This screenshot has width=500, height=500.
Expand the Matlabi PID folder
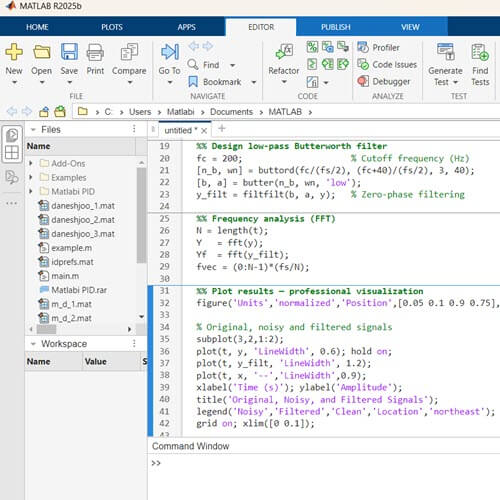point(31,191)
